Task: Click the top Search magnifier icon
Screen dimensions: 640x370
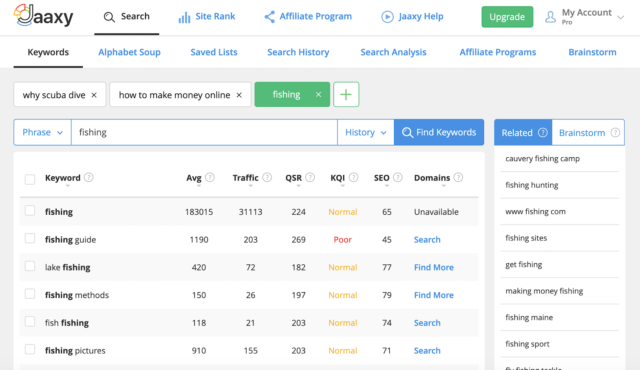Action: coord(109,17)
